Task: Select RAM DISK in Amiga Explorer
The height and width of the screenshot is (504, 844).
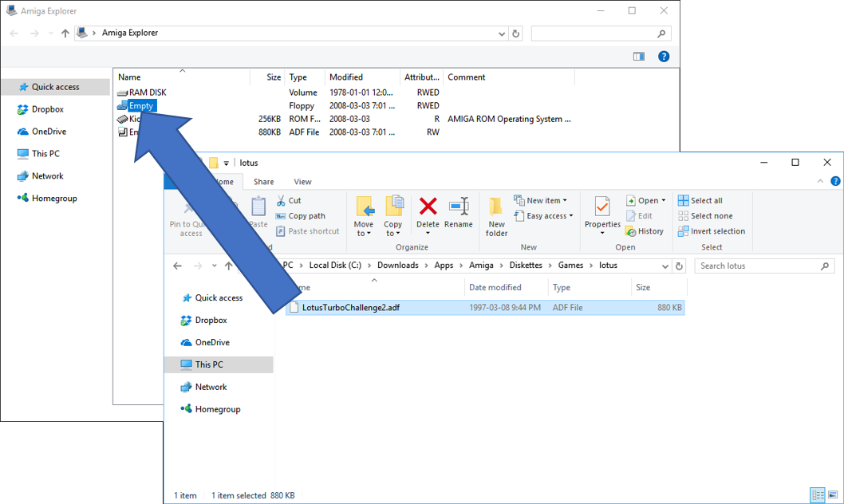Action: pos(143,93)
